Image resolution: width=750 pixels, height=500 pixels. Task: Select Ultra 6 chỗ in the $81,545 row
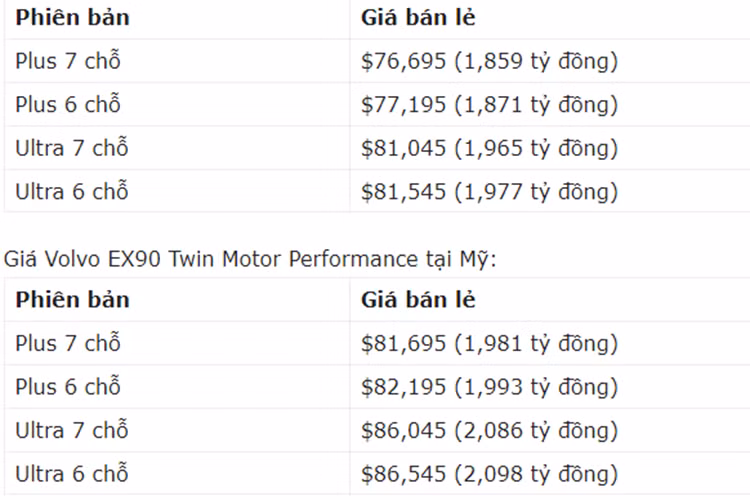click(x=72, y=192)
